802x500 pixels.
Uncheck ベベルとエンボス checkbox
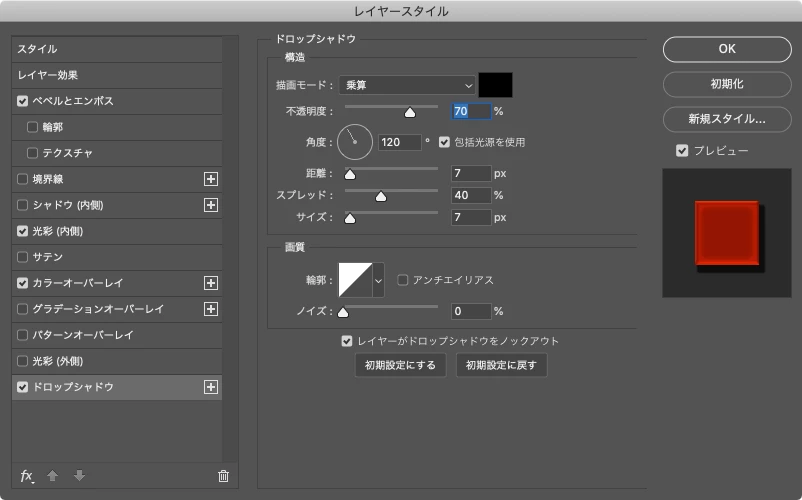click(x=23, y=101)
